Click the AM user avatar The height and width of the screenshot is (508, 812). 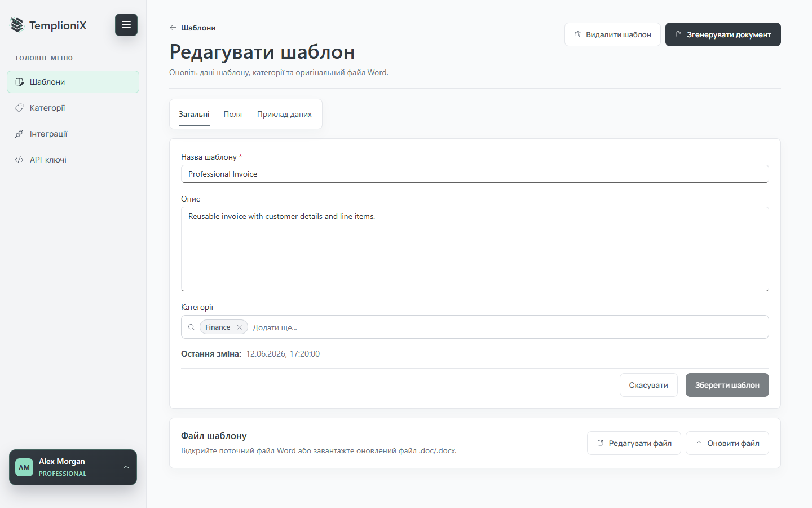(24, 467)
